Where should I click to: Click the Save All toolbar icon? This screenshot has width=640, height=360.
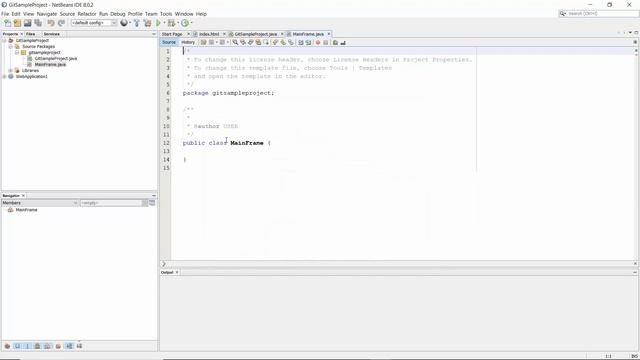[x=38, y=23]
